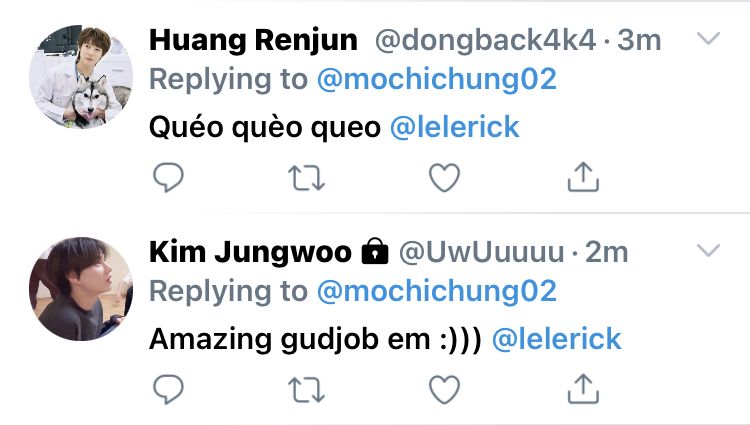Open options chevron on Kim Jungwoo's tweet
The image size is (750, 425).
pos(708,250)
